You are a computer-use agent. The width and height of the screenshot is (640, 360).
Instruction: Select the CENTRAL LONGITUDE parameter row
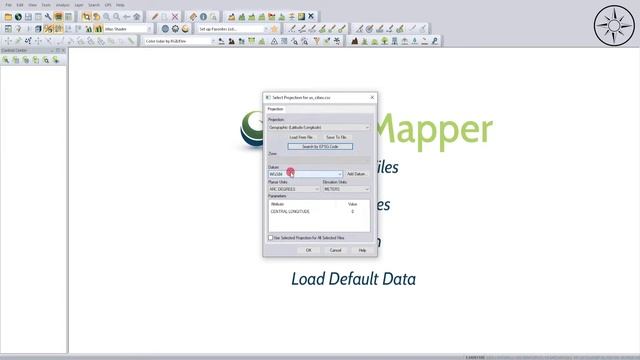319,211
